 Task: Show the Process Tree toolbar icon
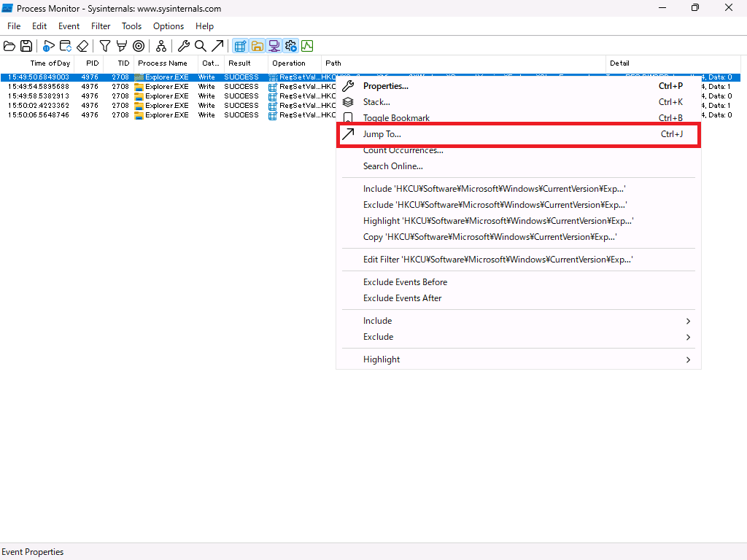[x=161, y=46]
